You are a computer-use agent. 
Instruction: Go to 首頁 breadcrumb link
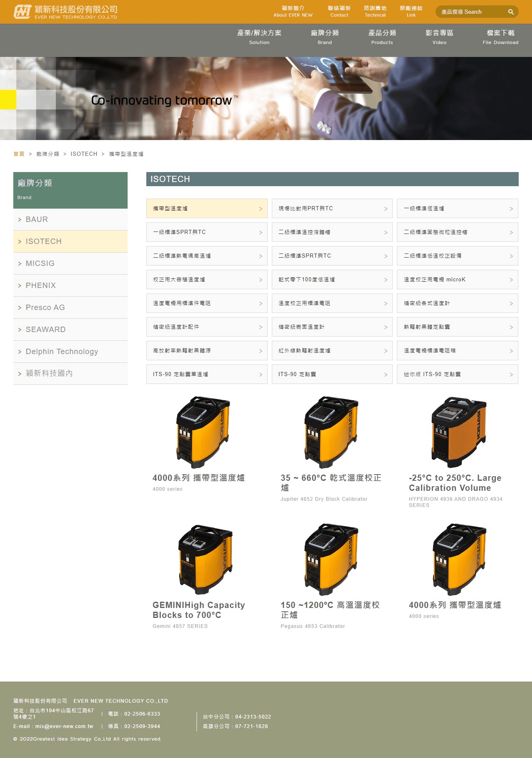(19, 154)
